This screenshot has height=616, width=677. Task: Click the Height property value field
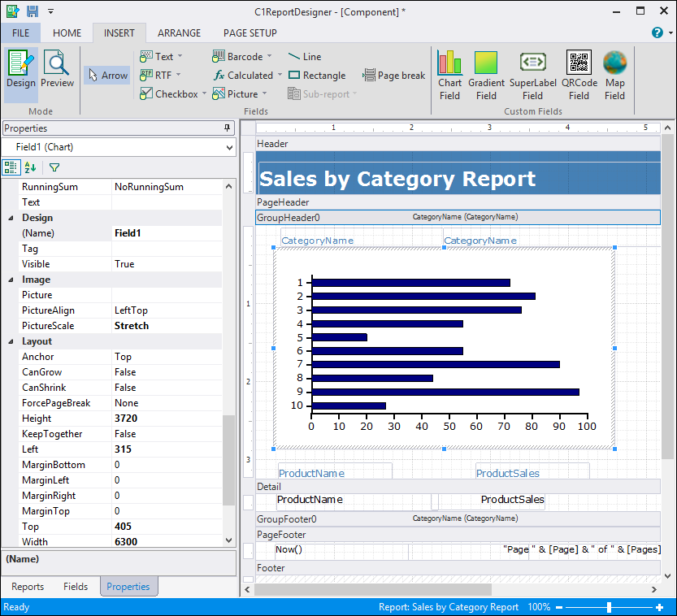click(167, 419)
